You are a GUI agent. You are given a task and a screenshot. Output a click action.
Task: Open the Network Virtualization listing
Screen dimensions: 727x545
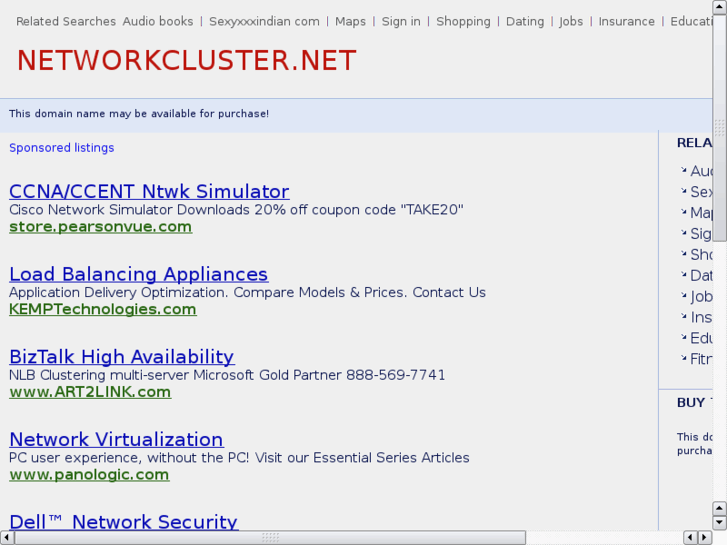[x=116, y=439]
